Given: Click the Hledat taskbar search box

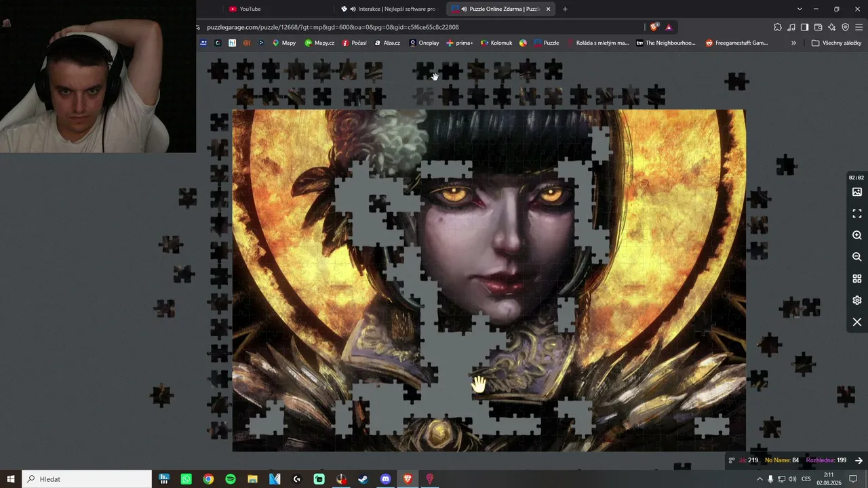Looking at the screenshot, I should 87,479.
